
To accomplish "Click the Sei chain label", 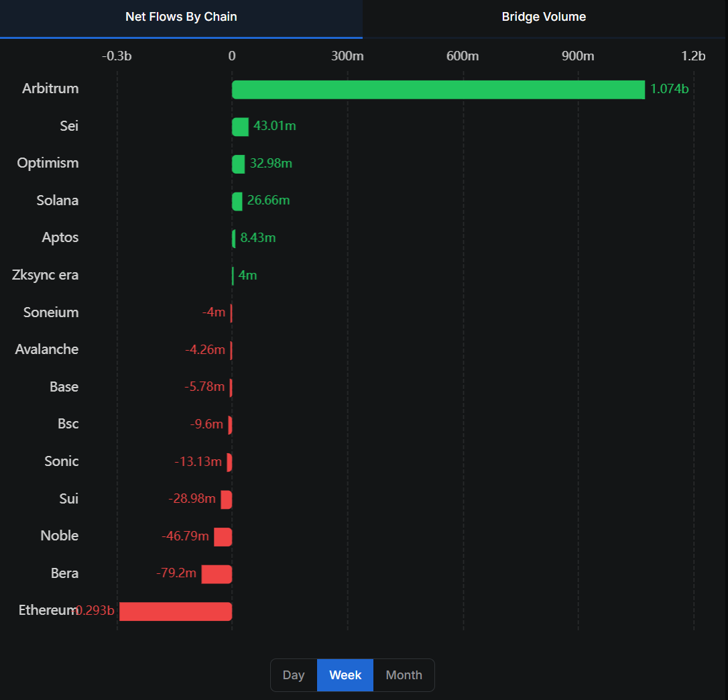I will pos(69,125).
